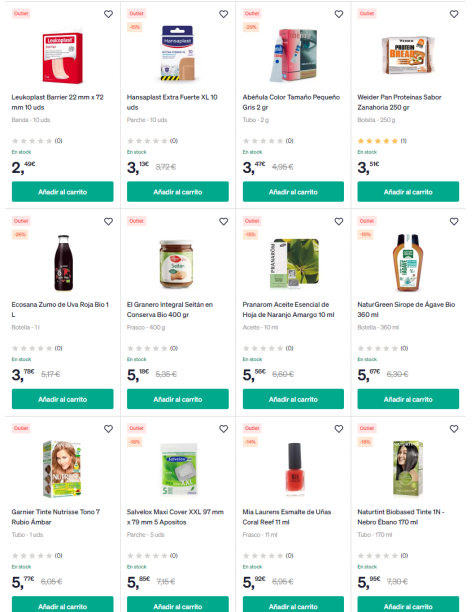Click heart icon on Hansaplast Extra Fuerte
475x612 pixels.
click(x=224, y=14)
